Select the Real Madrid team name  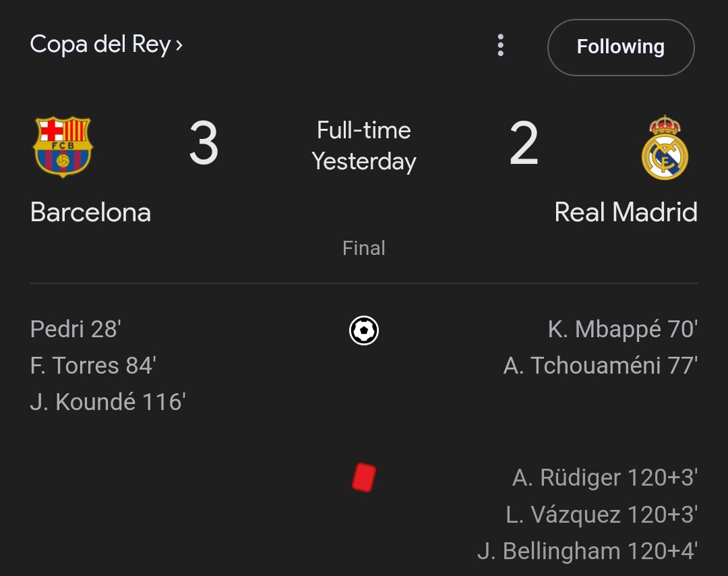click(x=626, y=212)
